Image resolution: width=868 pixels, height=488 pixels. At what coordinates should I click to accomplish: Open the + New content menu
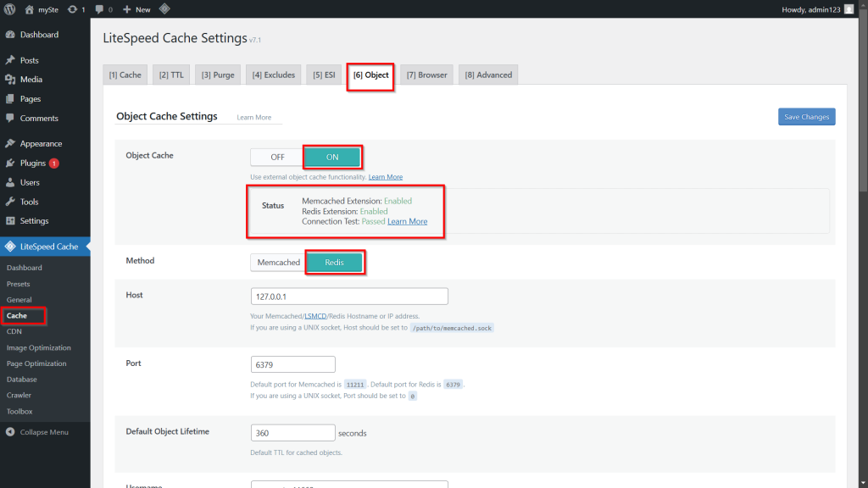point(136,9)
